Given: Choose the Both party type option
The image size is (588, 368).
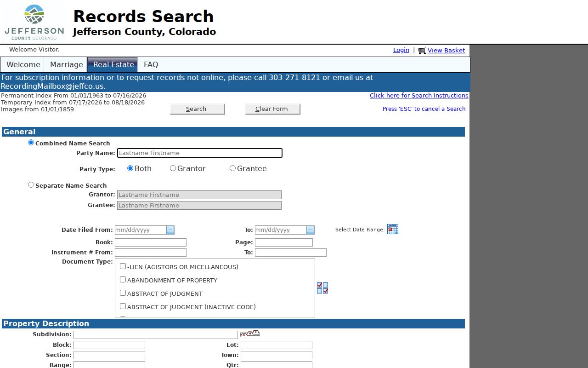Looking at the screenshot, I should pyautogui.click(x=130, y=168).
